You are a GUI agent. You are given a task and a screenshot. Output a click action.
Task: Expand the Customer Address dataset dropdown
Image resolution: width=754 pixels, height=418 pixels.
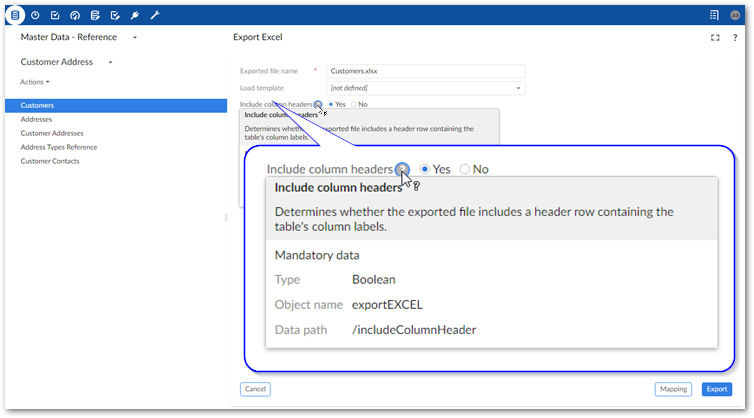pyautogui.click(x=110, y=62)
